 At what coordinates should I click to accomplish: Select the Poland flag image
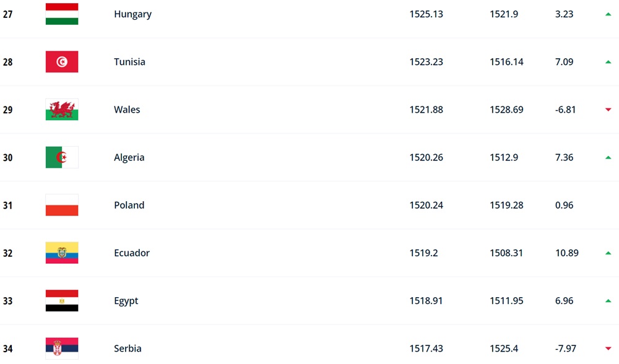[61, 205]
